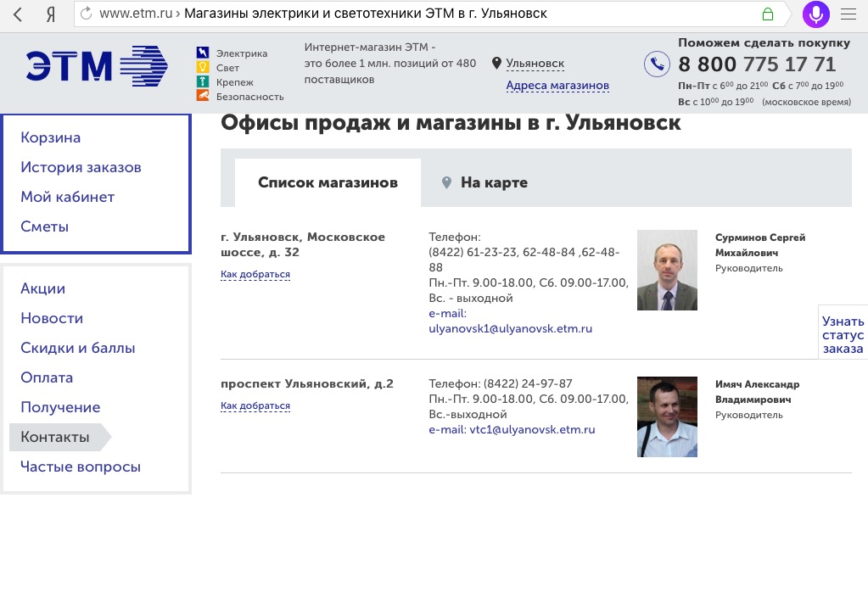Click heading Офисы продаж и магазины в г. Ульяновск
Screen dimensions: 868x598
pyautogui.click(x=451, y=123)
